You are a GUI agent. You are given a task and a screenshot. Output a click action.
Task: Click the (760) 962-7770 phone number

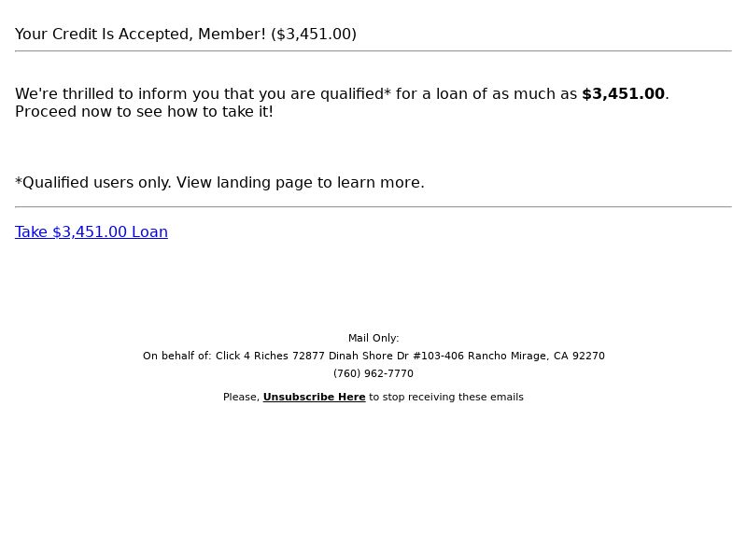[x=373, y=373]
